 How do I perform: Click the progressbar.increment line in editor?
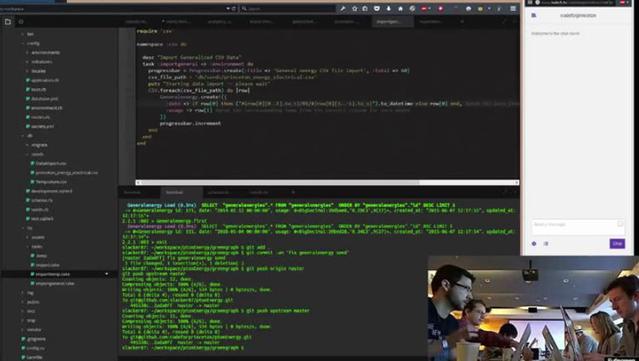pyautogui.click(x=190, y=123)
